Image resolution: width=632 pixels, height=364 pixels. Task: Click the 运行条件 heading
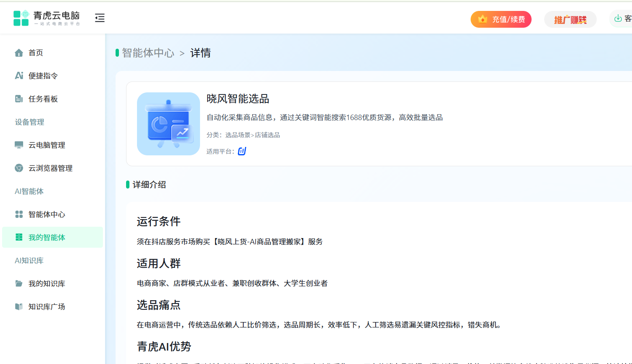pos(159,221)
